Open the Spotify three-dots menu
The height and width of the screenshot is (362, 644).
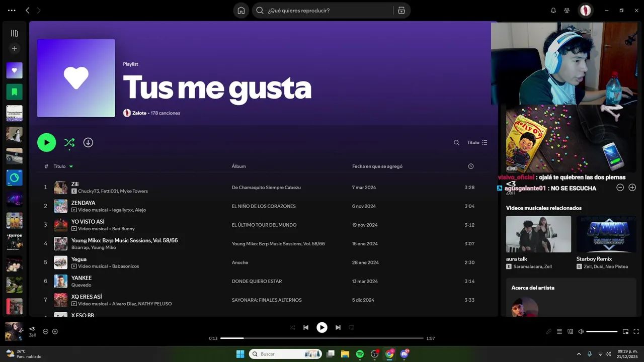point(12,10)
